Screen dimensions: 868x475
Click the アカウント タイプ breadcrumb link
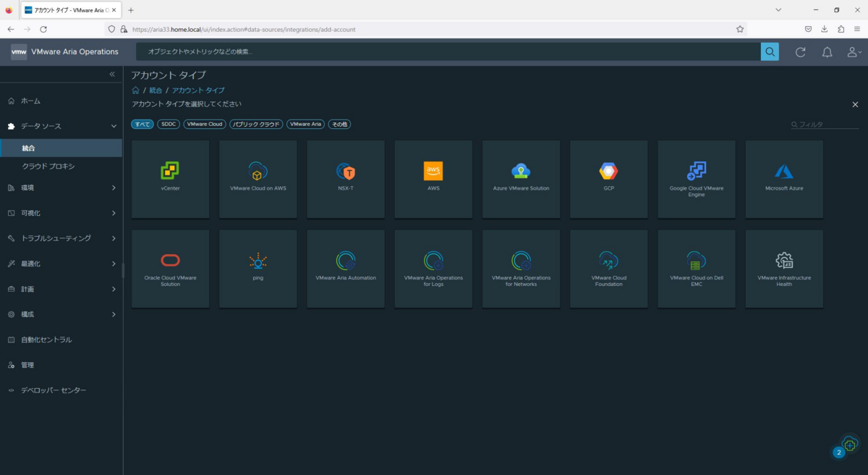tap(198, 91)
